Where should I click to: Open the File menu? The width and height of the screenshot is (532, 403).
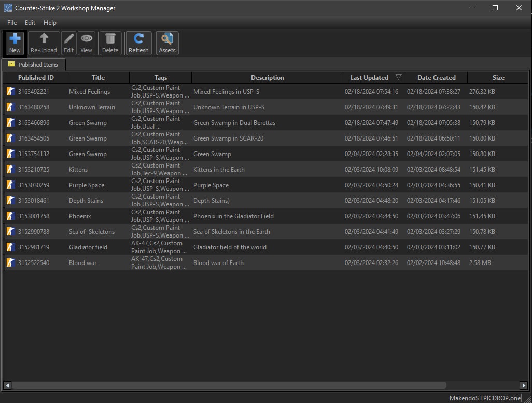12,23
